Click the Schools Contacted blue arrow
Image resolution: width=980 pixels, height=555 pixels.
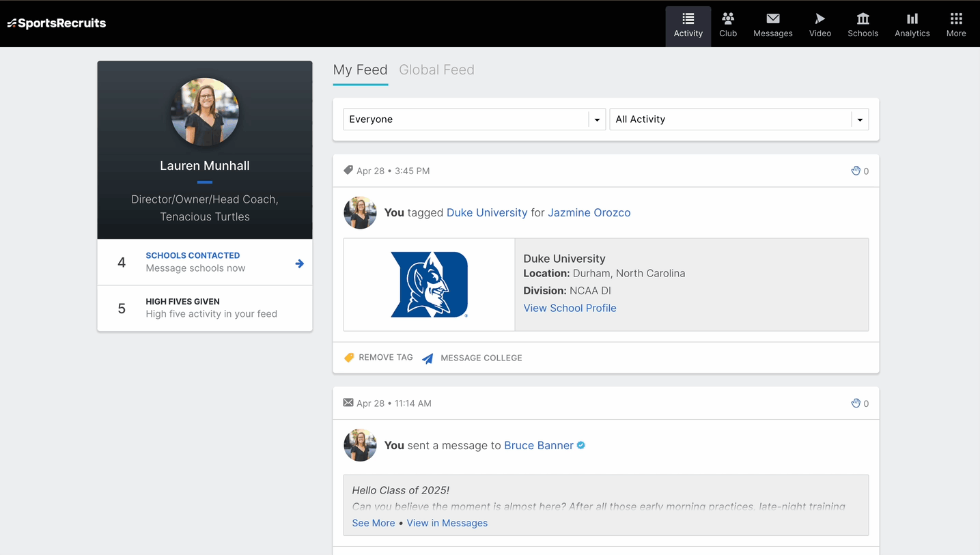pyautogui.click(x=299, y=264)
